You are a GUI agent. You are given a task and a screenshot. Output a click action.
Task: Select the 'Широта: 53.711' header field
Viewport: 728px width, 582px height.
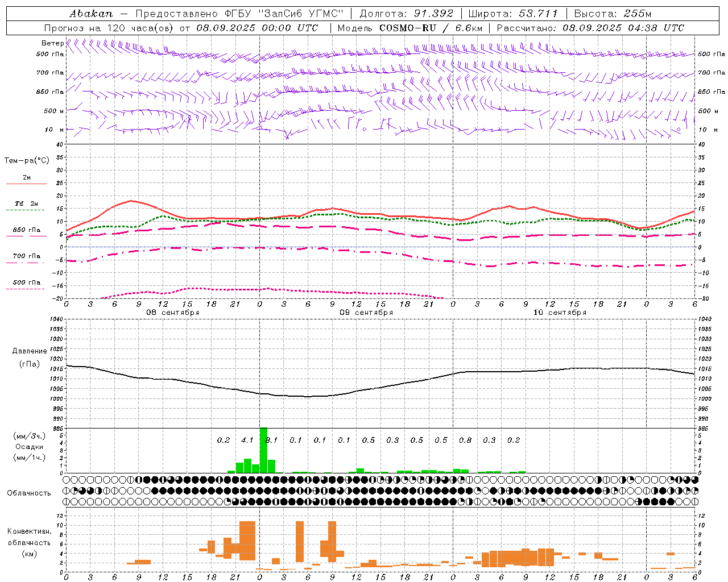click(x=513, y=14)
